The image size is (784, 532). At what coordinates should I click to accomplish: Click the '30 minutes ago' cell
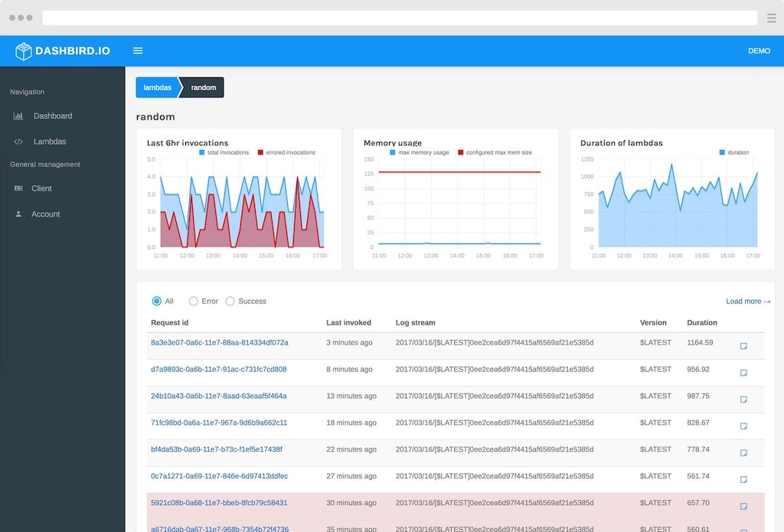(351, 502)
